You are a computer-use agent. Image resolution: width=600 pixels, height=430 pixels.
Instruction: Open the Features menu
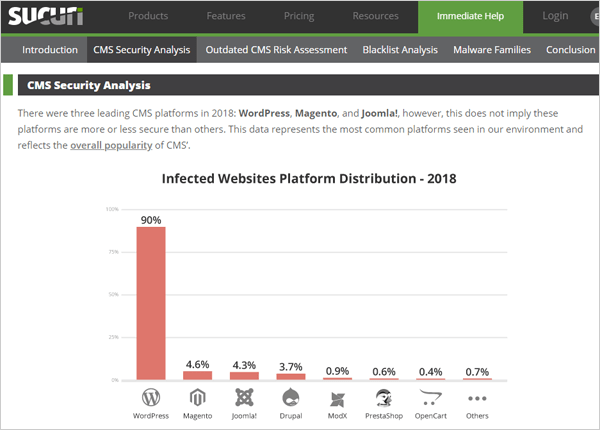click(226, 16)
